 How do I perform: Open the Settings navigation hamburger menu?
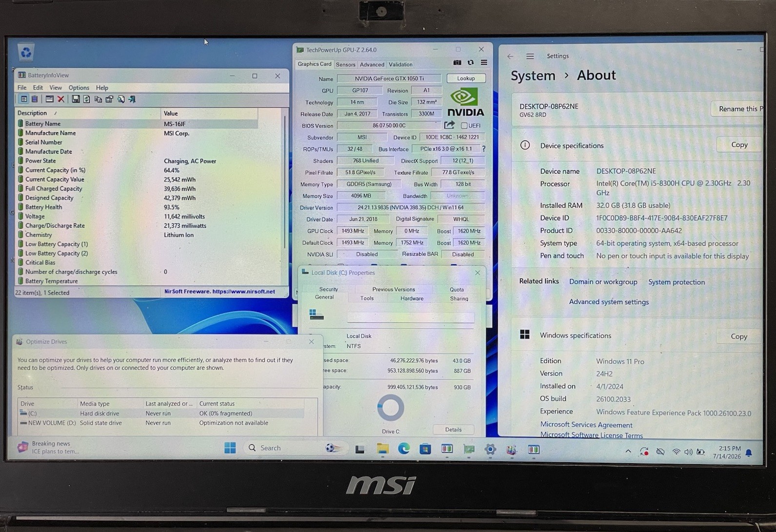pos(530,56)
